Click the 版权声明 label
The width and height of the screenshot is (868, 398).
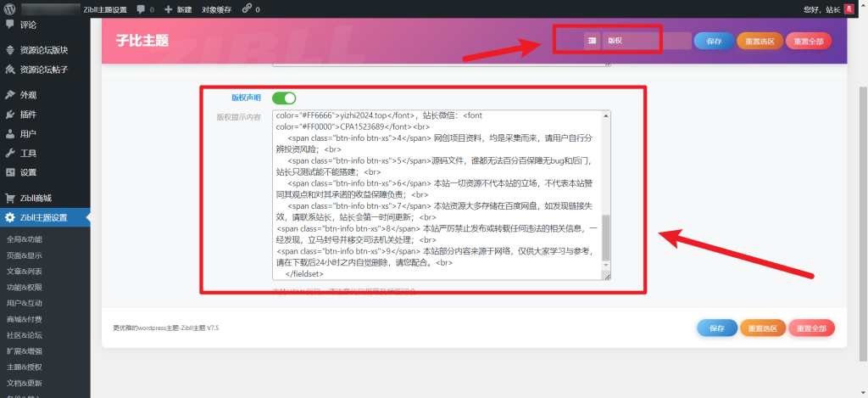246,98
